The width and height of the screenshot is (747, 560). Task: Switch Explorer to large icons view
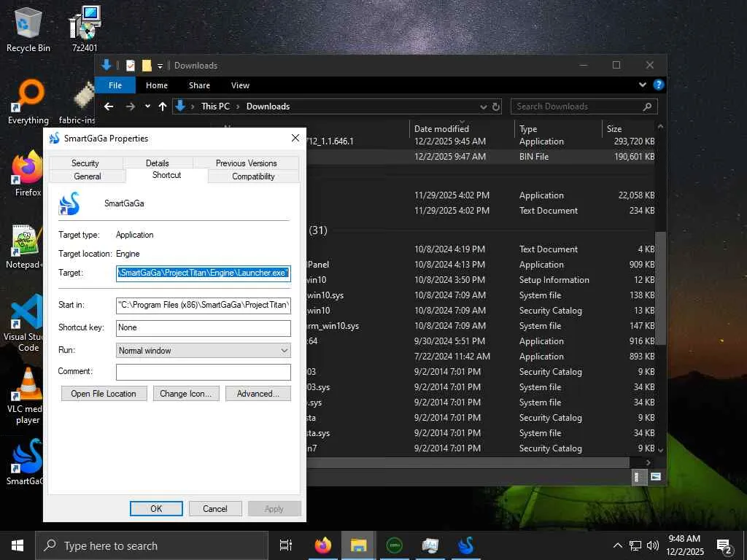656,477
